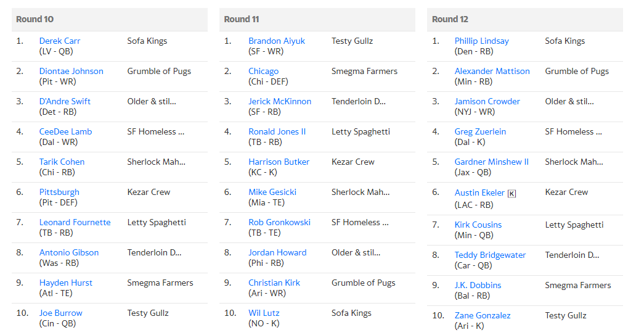
Task: Open Diontae Johnson player page
Action: pos(71,71)
